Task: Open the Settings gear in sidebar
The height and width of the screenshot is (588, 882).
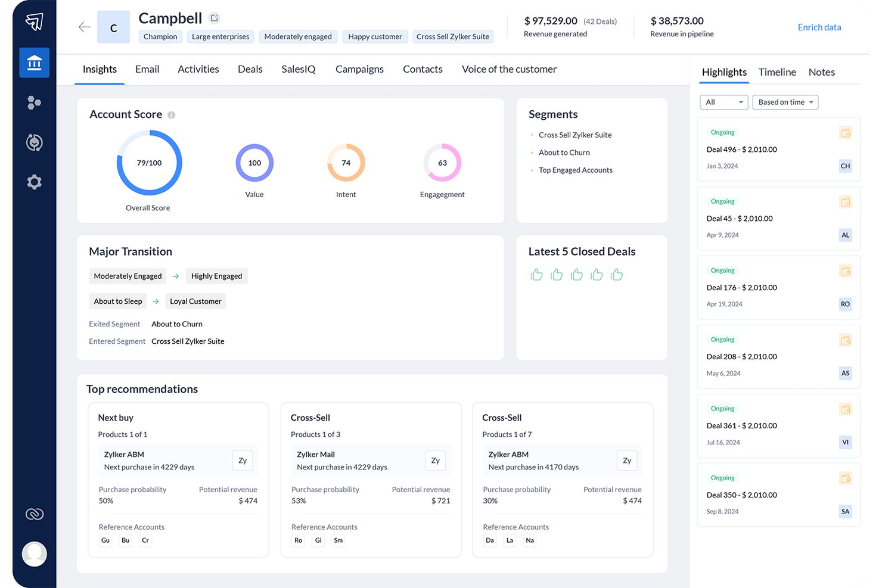Action: point(35,182)
